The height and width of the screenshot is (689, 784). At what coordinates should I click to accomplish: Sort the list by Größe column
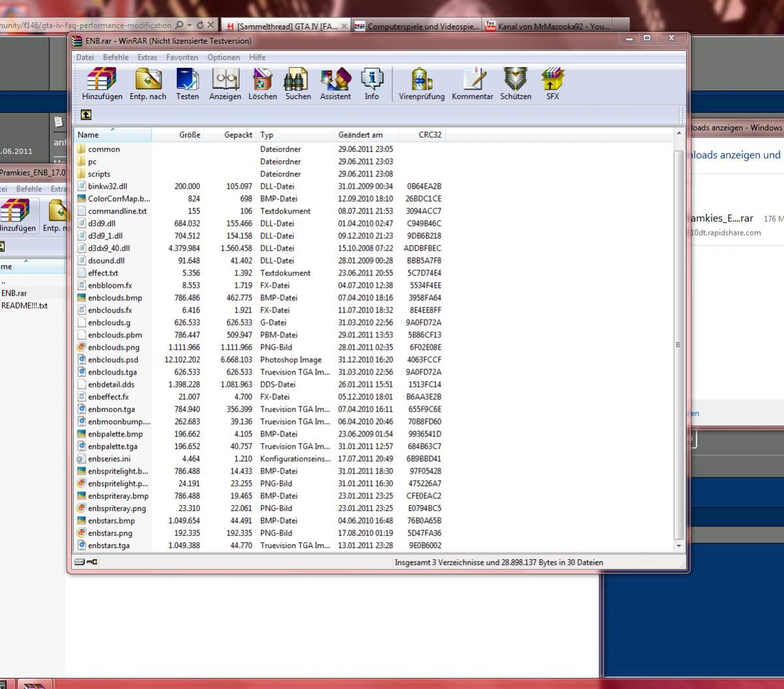click(x=178, y=135)
